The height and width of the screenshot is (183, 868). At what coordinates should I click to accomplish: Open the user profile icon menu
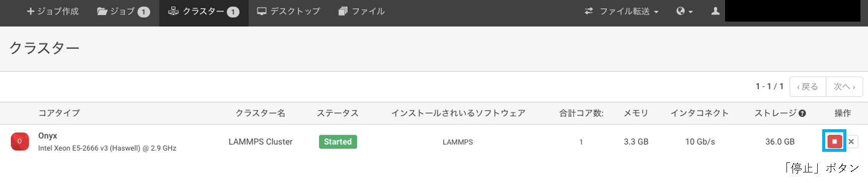point(715,11)
